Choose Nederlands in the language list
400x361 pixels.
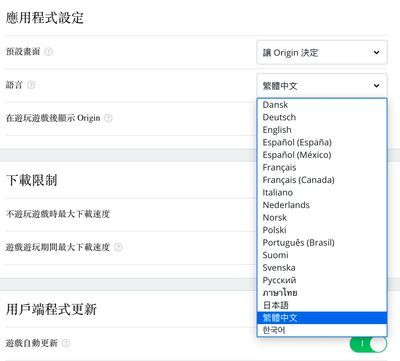tap(322, 205)
